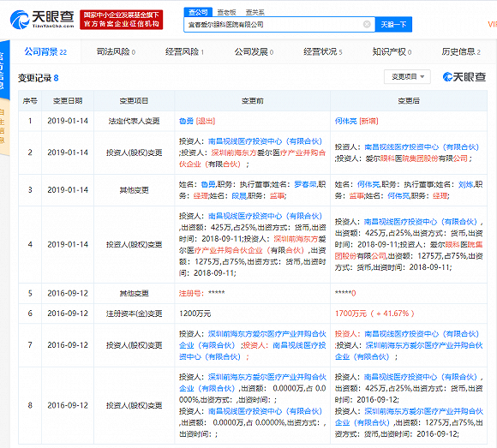Open the 罗春荣 link in row 3

click(305, 184)
